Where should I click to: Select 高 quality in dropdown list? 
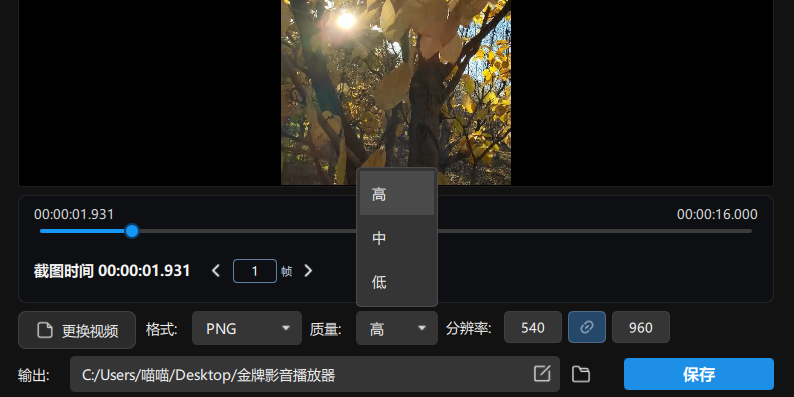396,193
